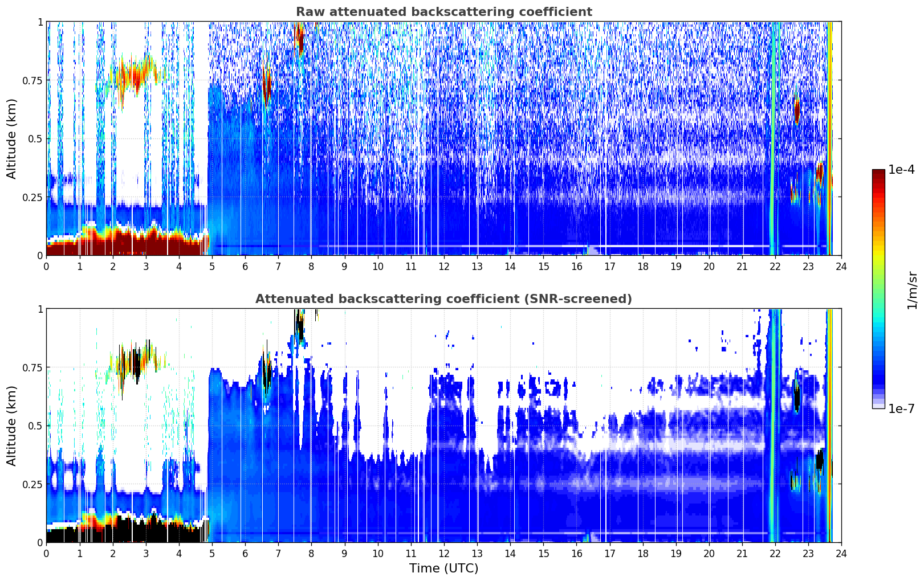
Task: Click the Altitude (km) label of bottom plot
Action: (x=12, y=425)
